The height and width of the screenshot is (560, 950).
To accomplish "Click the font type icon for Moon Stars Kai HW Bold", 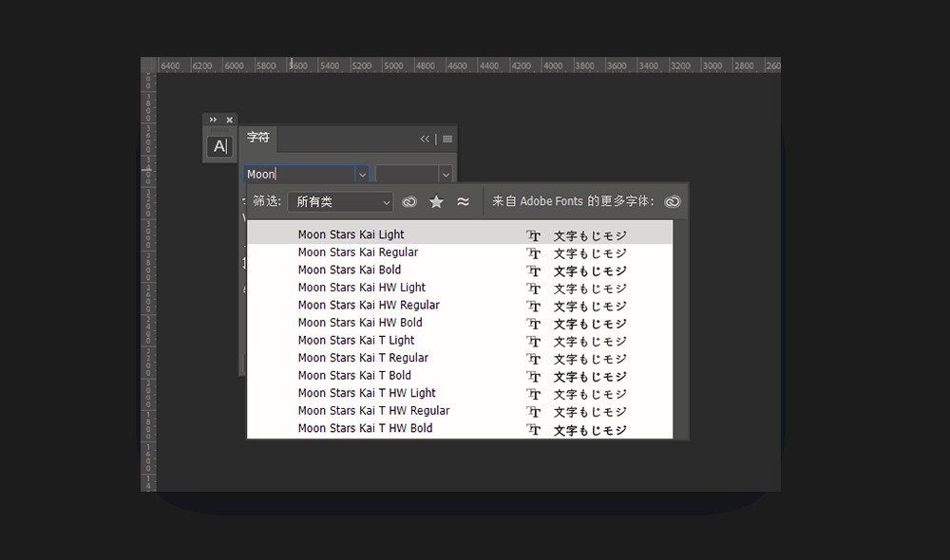I will 533,324.
